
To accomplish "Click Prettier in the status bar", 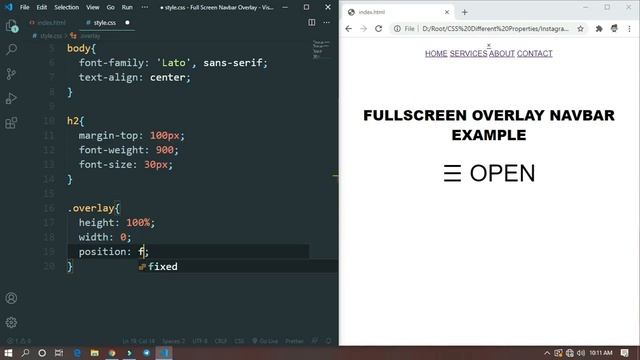I will [294, 341].
